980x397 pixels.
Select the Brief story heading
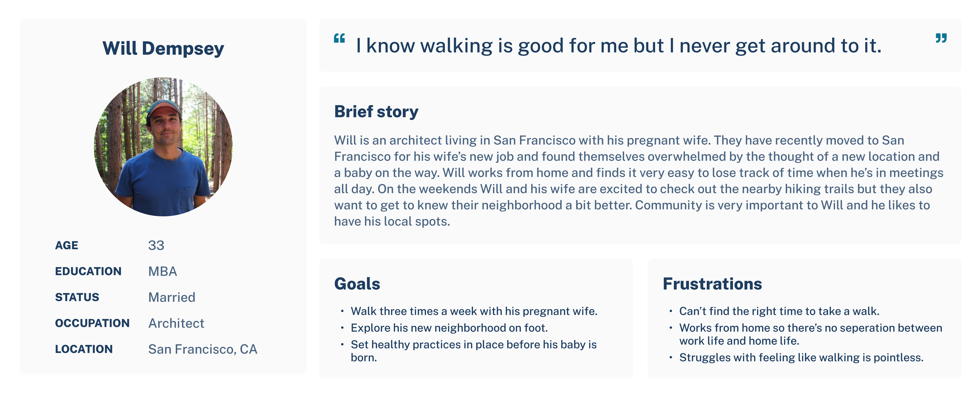(x=376, y=112)
